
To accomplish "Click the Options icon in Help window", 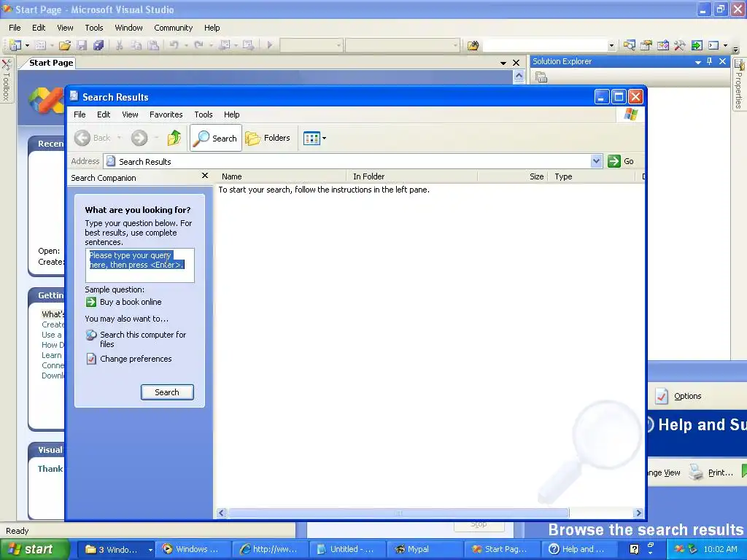I will [x=662, y=396].
